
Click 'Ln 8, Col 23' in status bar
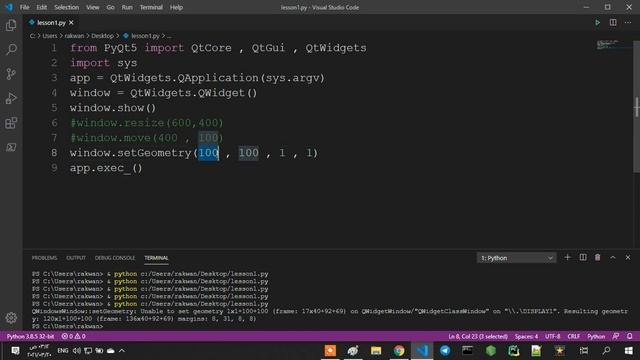click(x=478, y=336)
